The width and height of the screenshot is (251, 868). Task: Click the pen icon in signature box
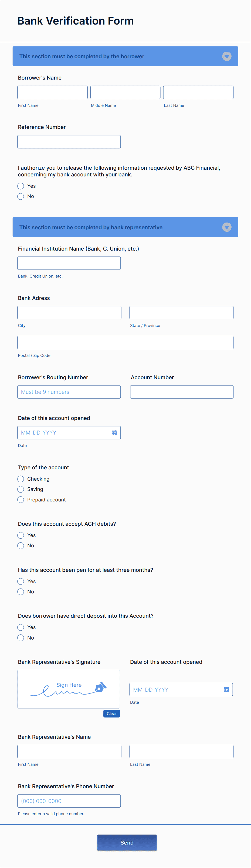[x=100, y=686]
